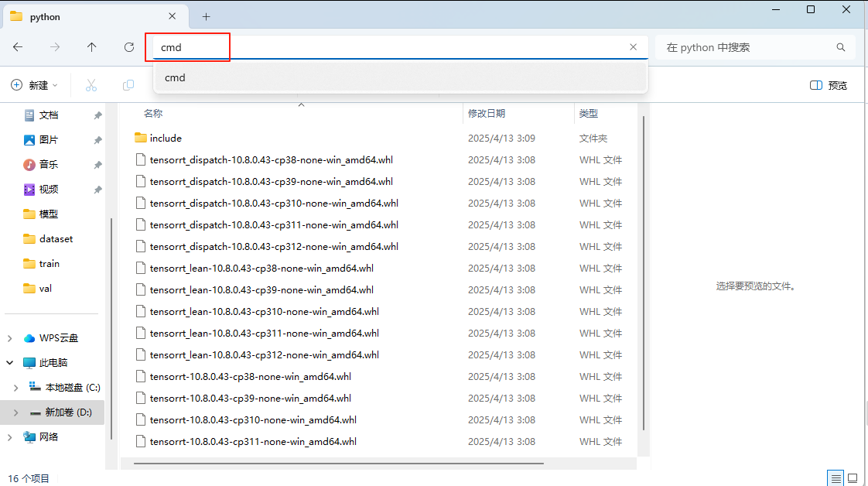868x486 pixels.
Task: Switch to details view at bottom right
Action: click(x=836, y=478)
